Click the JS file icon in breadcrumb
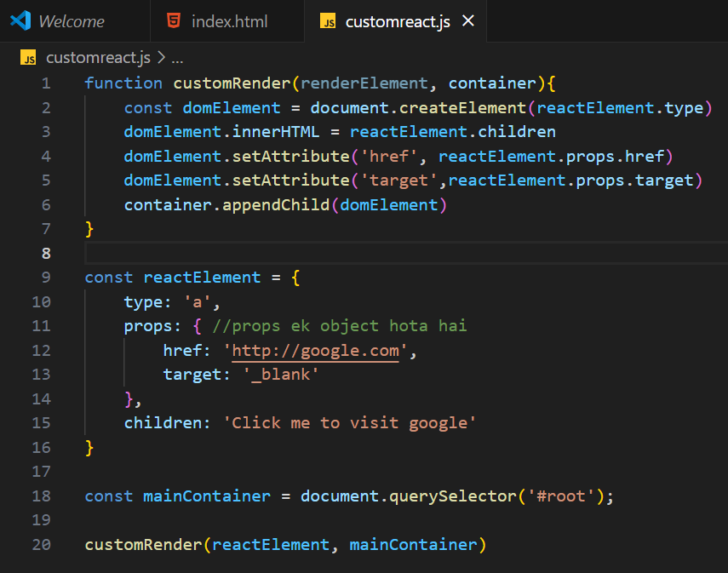Screen dimensions: 728x573 coord(29,58)
